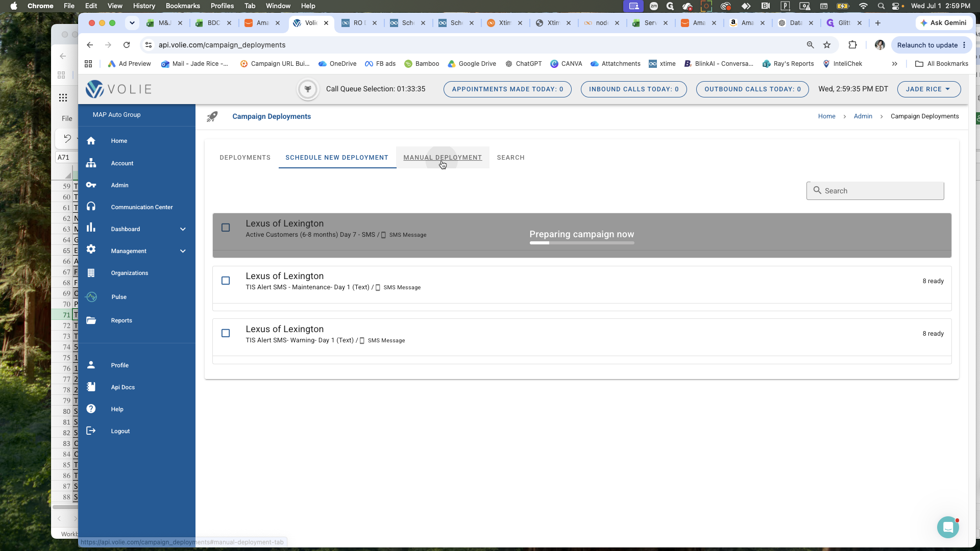The height and width of the screenshot is (551, 980).
Task: Click the Dashboard bar chart icon
Action: 91,228
